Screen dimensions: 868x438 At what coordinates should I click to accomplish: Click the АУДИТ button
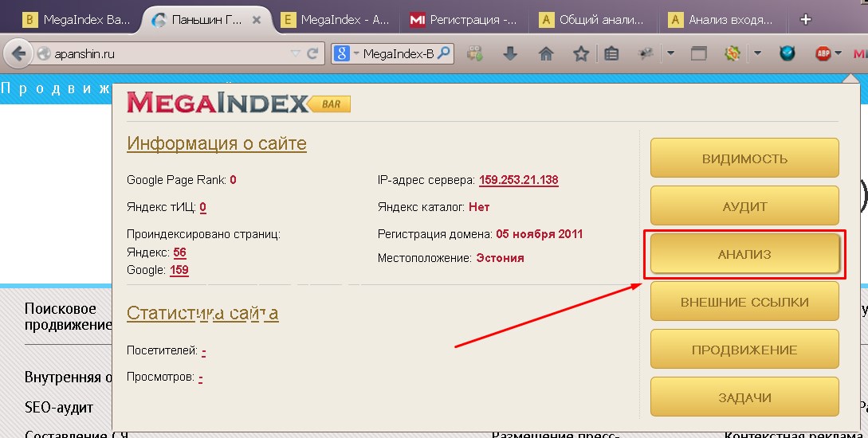point(744,206)
